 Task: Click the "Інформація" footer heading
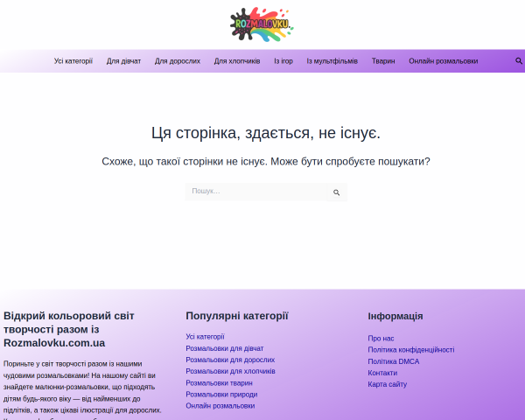click(x=395, y=316)
